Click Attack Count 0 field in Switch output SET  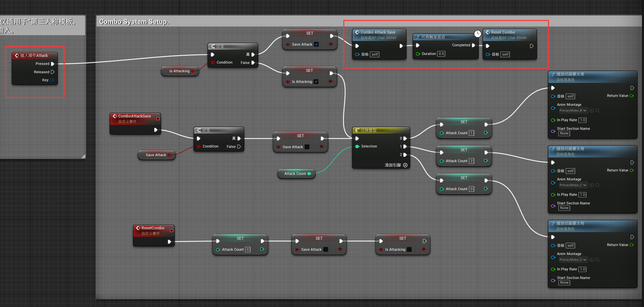click(472, 189)
